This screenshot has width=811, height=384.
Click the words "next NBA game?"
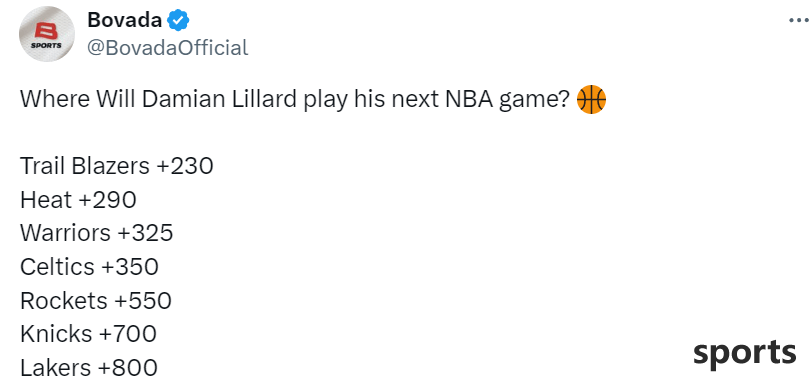pyautogui.click(x=480, y=99)
